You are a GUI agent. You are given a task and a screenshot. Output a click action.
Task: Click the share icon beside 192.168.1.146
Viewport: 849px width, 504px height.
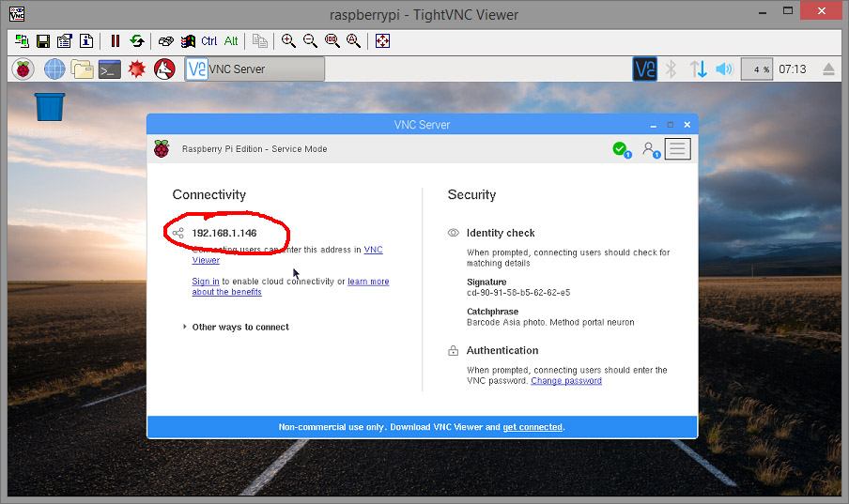tap(178, 234)
